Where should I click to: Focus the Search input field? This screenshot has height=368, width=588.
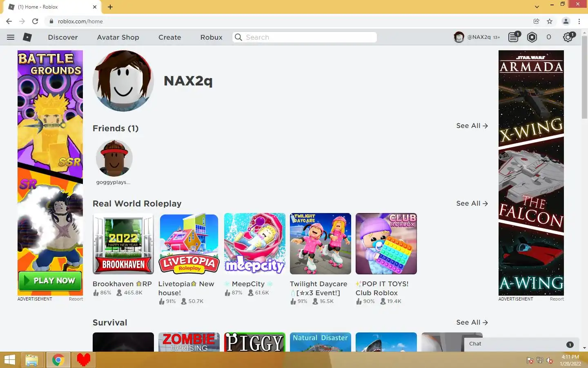tap(305, 37)
